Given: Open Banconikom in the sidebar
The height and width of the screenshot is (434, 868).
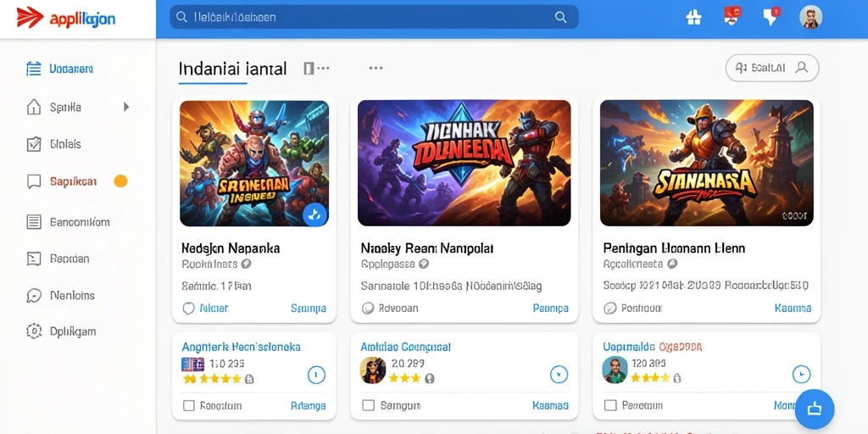Looking at the screenshot, I should tap(80, 222).
